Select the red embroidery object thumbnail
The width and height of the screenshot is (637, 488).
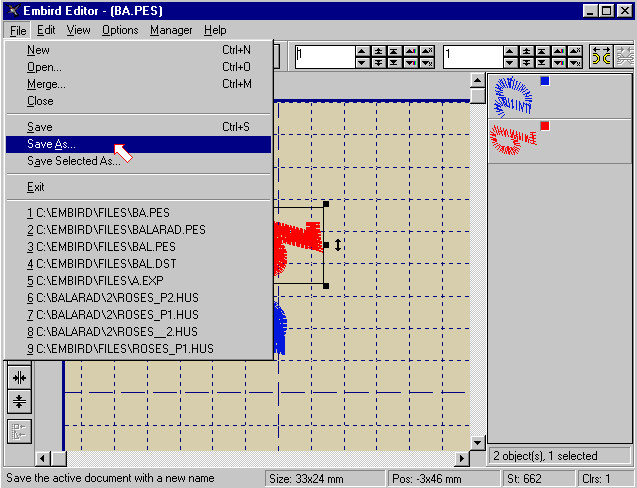pyautogui.click(x=514, y=139)
